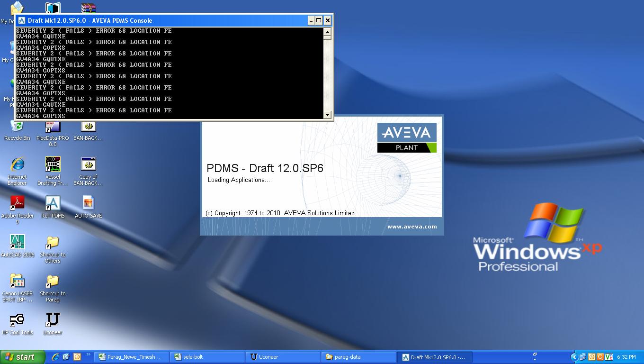Launch Internet Explorer from Quick Launch
Image resolution: width=644 pixels, height=364 pixels.
(55, 357)
